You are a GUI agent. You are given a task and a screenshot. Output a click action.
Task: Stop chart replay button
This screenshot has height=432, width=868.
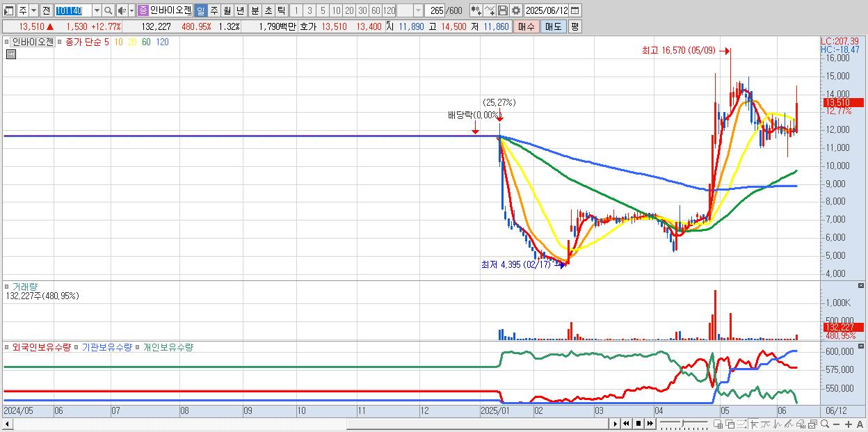[638, 424]
